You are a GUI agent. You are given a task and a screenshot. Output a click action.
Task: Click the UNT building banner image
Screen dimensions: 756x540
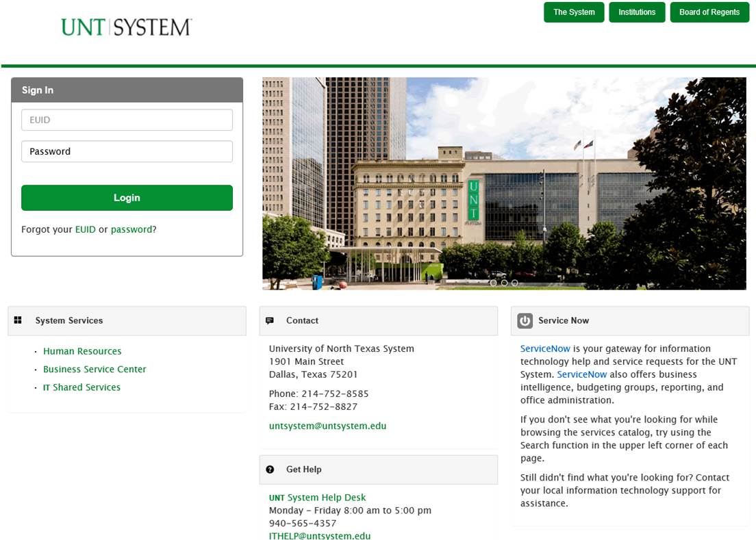point(504,183)
